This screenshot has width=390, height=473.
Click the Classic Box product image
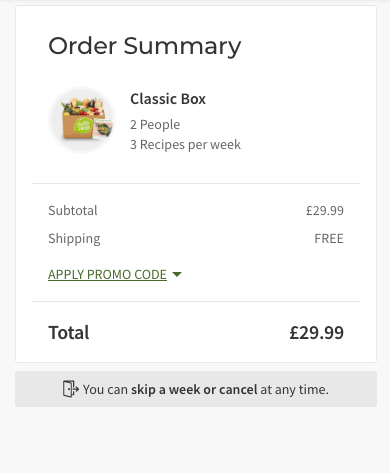[82, 119]
